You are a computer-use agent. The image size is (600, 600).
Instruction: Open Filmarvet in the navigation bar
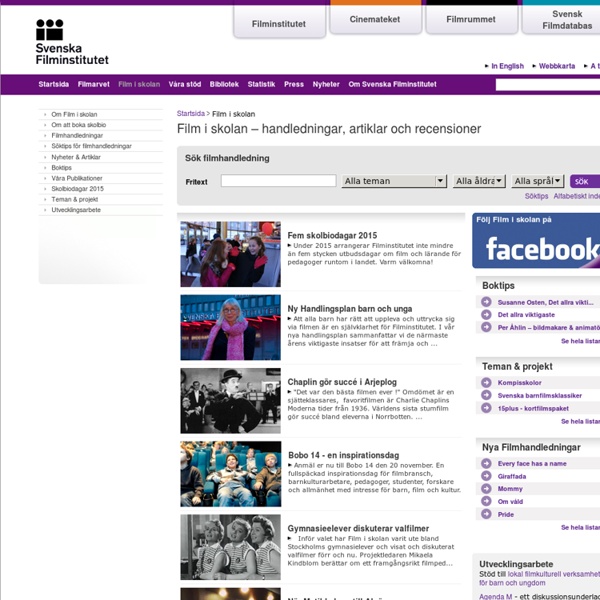point(94,84)
